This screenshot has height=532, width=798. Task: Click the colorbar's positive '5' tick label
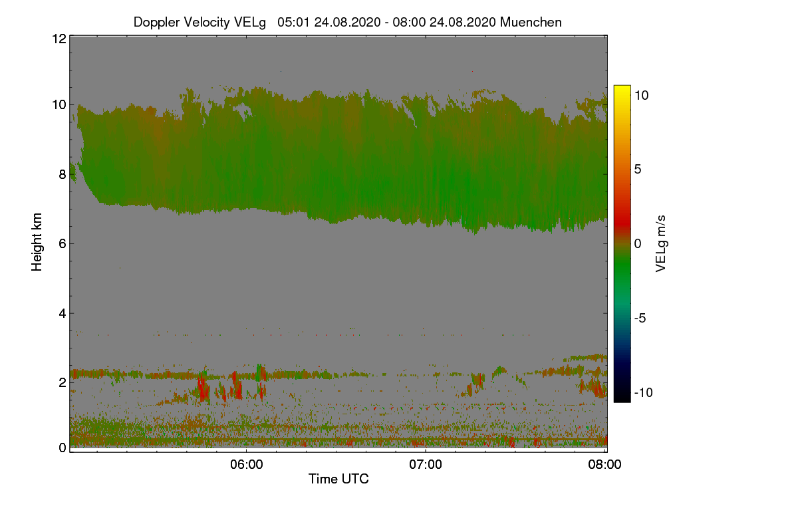[638, 170]
